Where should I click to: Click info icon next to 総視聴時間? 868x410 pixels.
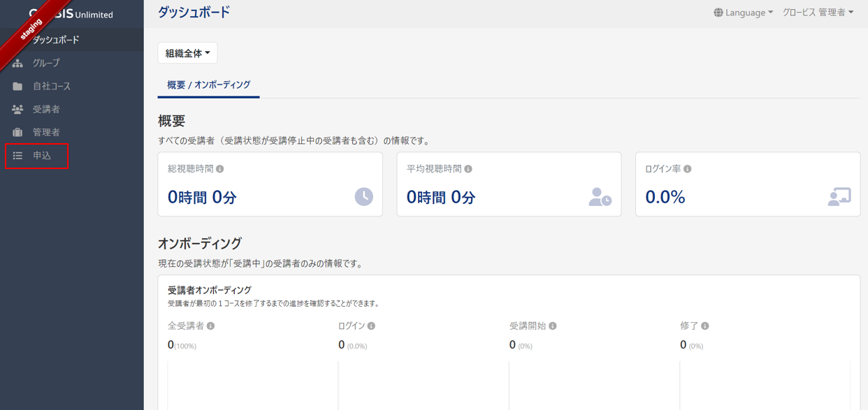pos(220,169)
